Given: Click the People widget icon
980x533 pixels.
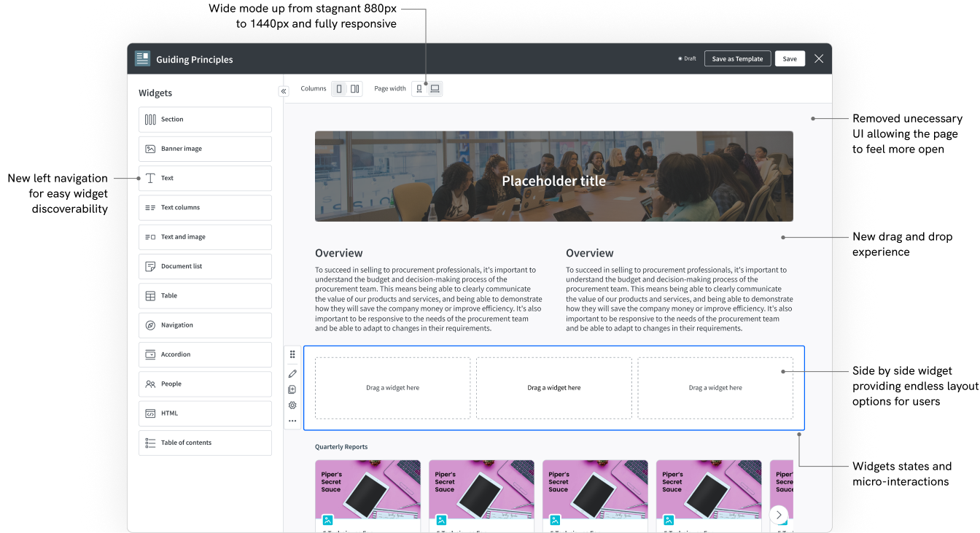Looking at the screenshot, I should tap(150, 384).
